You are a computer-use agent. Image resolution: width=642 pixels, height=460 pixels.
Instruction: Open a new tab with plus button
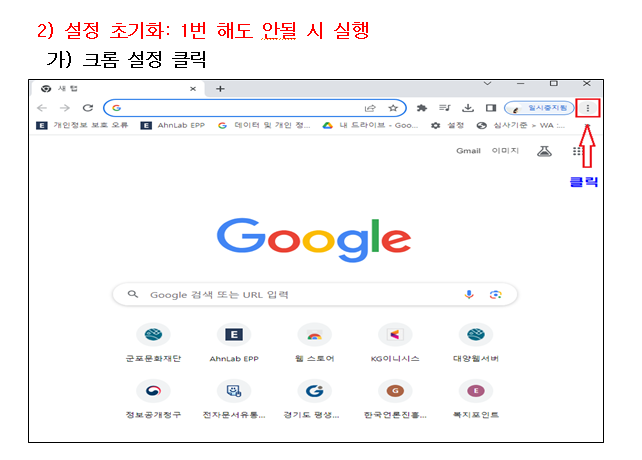coord(220,88)
